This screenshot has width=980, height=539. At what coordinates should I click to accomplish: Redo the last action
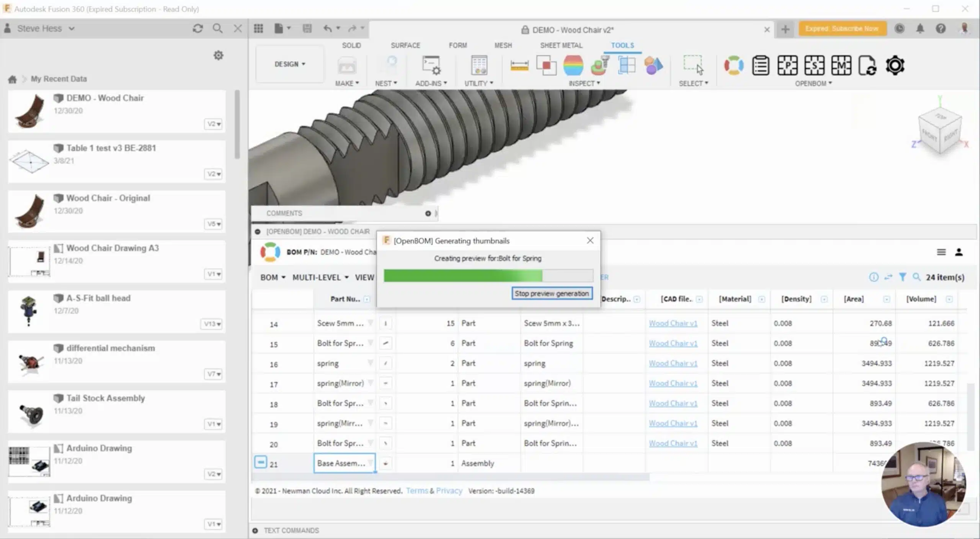coord(352,28)
